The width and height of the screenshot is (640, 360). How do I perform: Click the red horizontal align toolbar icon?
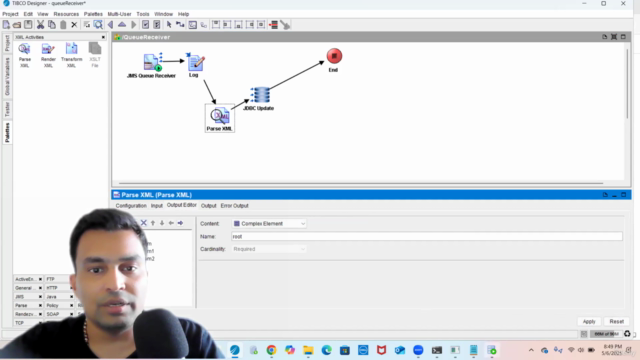point(273,25)
